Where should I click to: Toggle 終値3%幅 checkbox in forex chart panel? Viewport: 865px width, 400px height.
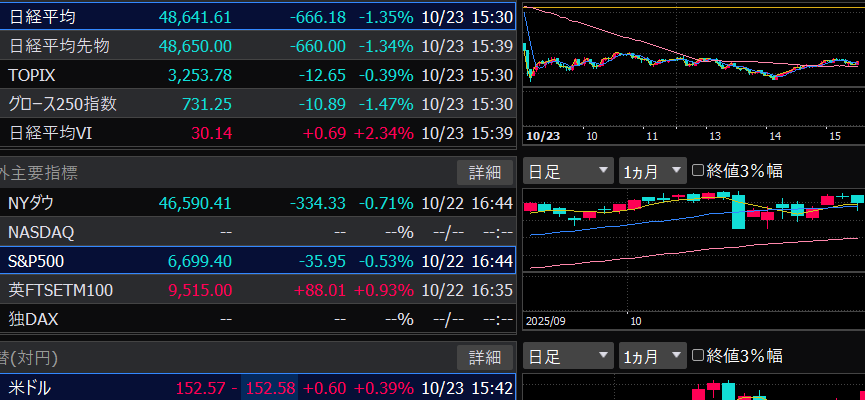(699, 356)
